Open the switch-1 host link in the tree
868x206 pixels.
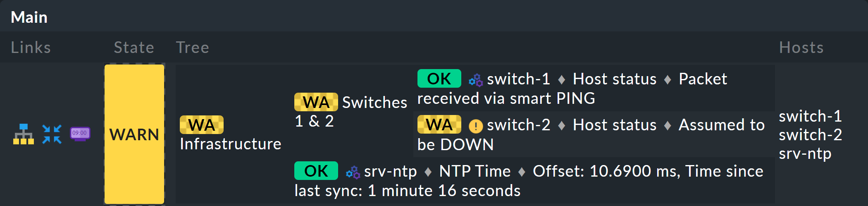[518, 79]
